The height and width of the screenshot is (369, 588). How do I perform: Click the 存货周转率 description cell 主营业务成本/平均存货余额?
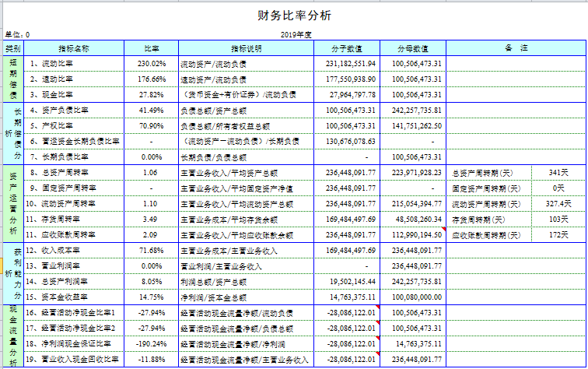coord(246,220)
